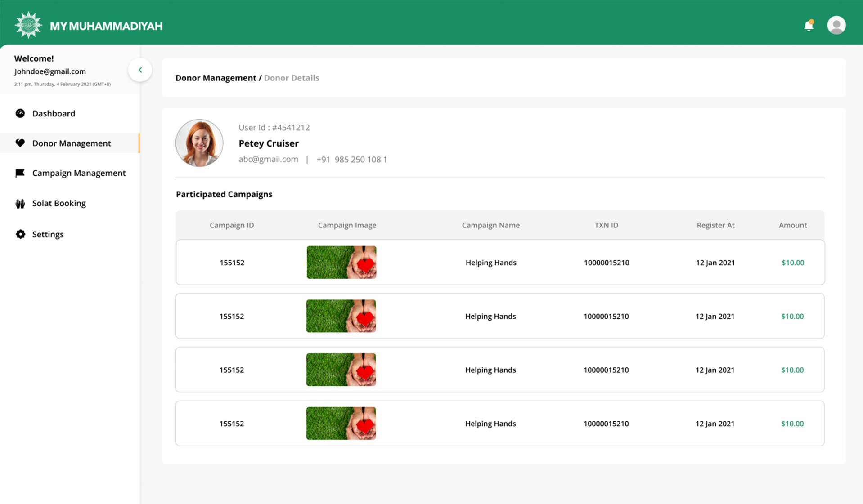
Task: Click the donor email abc@gmail.com
Action: [x=268, y=159]
